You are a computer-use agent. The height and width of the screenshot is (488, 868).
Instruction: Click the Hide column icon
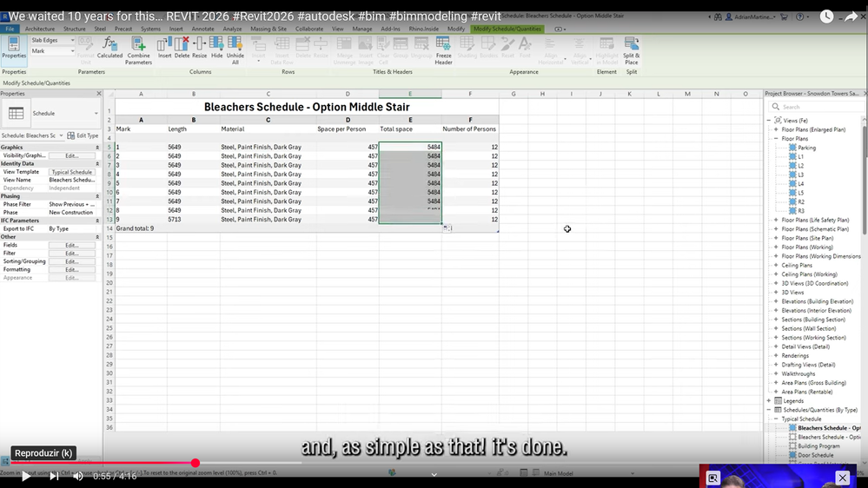[216, 48]
